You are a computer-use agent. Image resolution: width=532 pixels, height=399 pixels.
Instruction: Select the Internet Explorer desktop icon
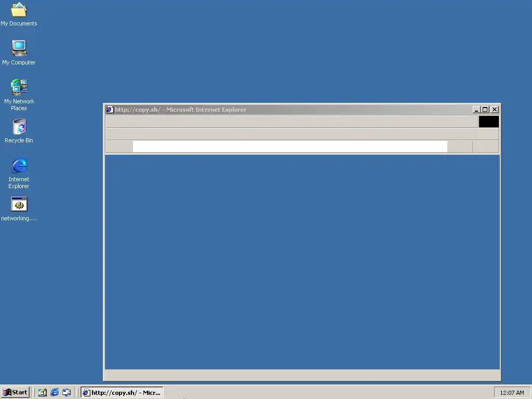(x=19, y=173)
